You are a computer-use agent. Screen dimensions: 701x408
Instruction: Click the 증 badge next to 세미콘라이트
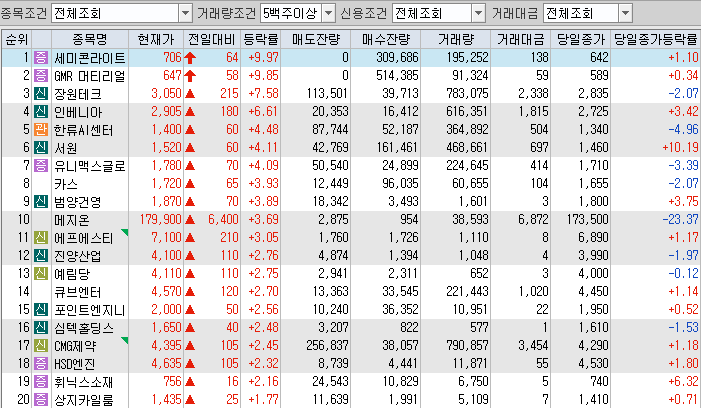coord(41,58)
